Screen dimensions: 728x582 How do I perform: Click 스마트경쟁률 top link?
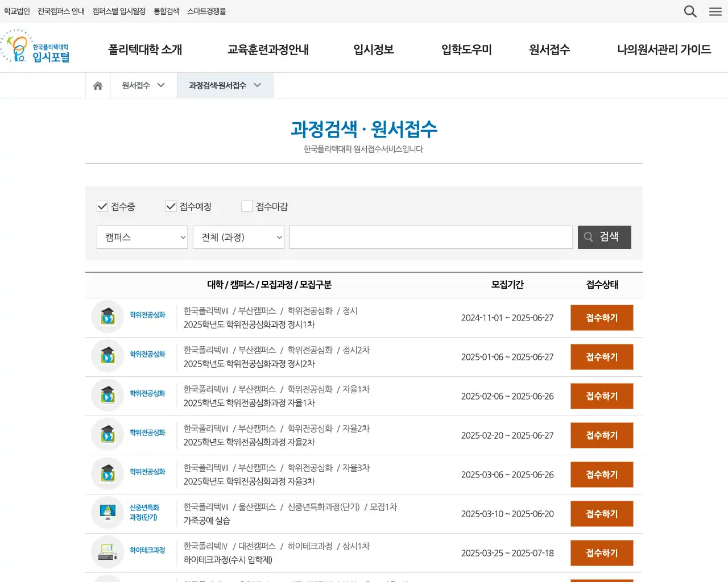(206, 11)
